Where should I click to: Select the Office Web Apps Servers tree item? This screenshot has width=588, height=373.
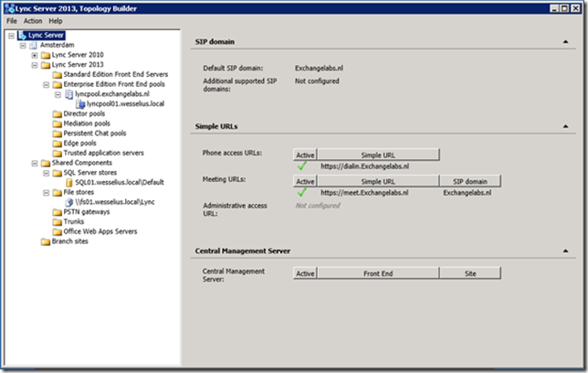(x=100, y=232)
